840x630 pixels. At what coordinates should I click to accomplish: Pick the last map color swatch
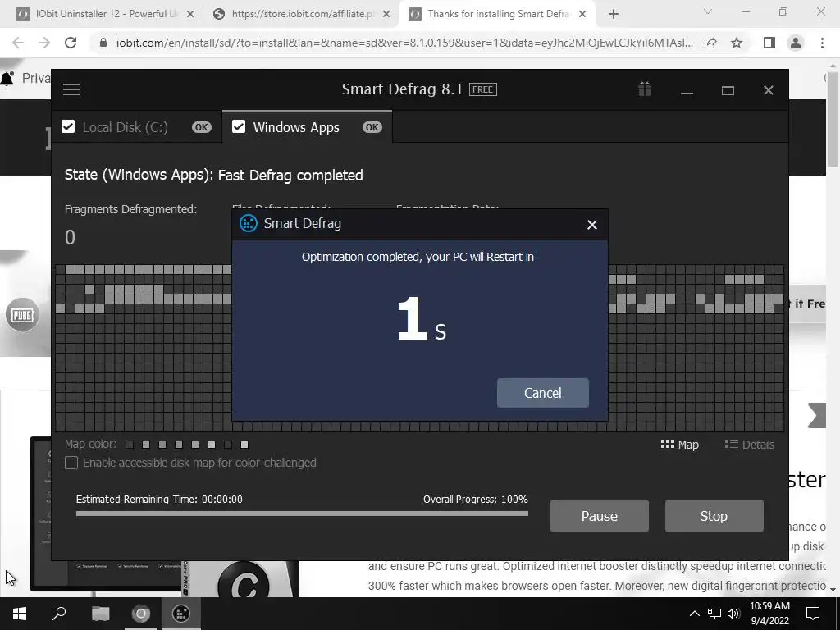click(244, 445)
